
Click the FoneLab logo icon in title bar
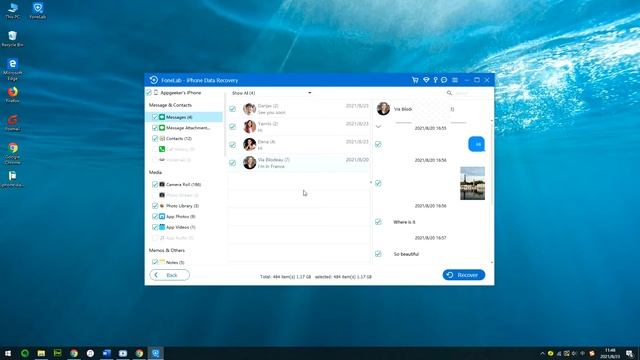tap(154, 80)
